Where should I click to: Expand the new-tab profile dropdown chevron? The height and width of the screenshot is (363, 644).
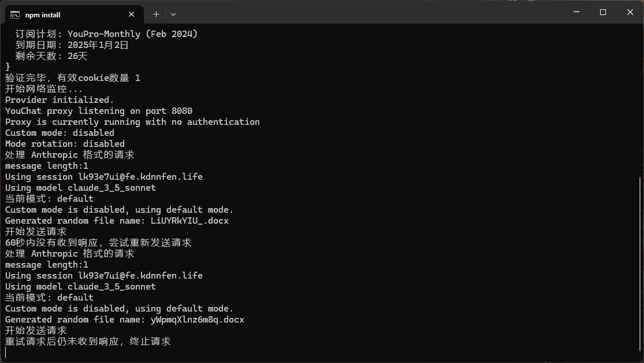(x=173, y=14)
